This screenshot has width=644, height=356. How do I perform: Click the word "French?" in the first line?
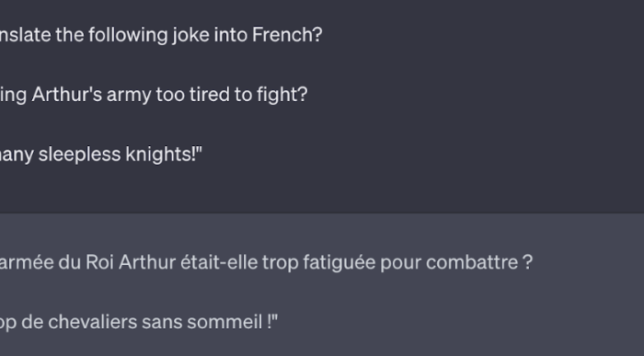(287, 35)
